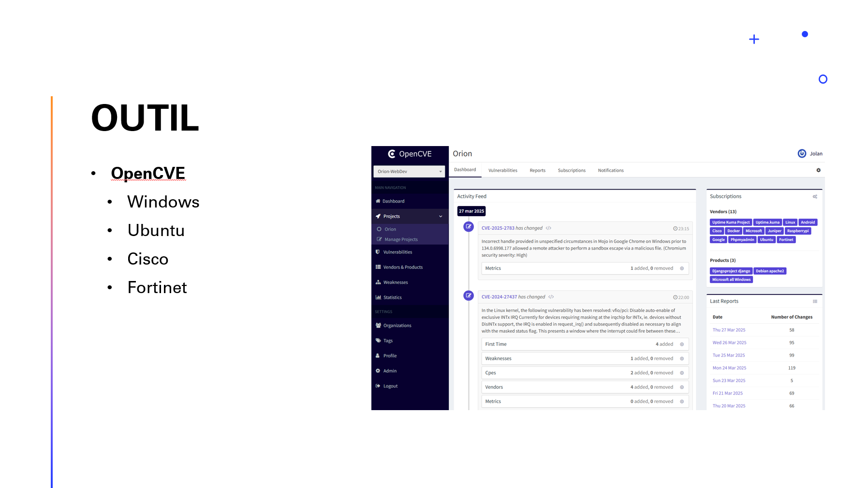Screen dimensions: 868x488
Task: Click the Orion circle icon under Projects
Action: tap(379, 229)
